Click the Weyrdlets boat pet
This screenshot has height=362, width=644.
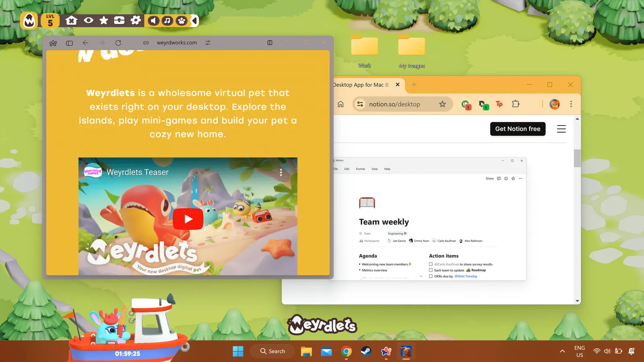(129, 328)
